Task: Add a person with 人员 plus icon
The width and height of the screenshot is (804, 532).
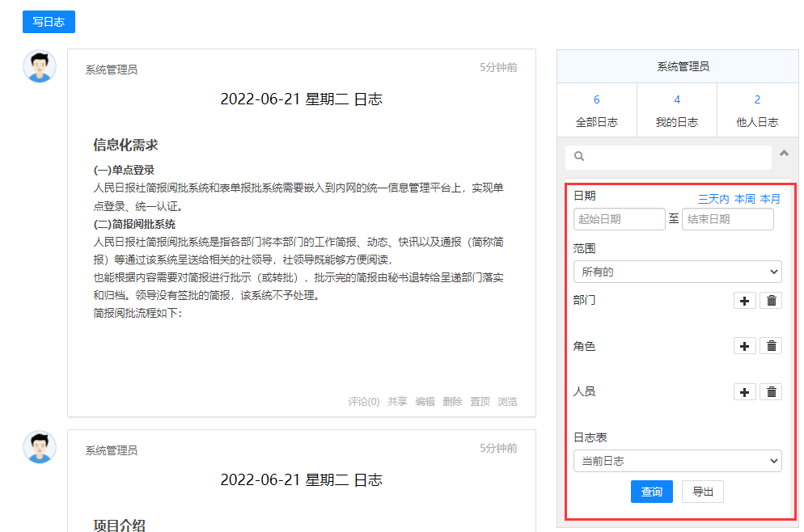Action: point(745,392)
